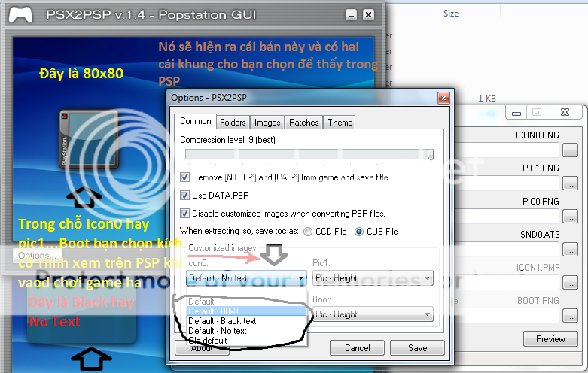Choose Old default from the dropdown list
Image resolution: width=588 pixels, height=373 pixels.
(x=246, y=341)
